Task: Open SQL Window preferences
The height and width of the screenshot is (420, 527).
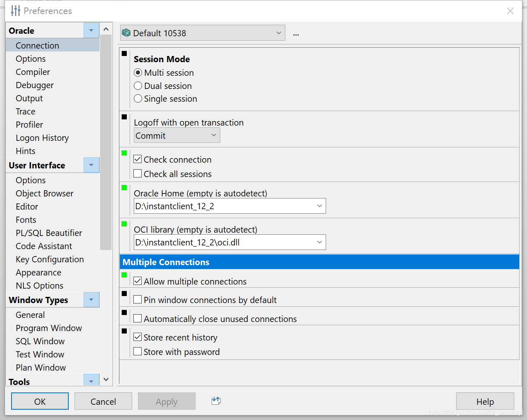Action: click(40, 341)
